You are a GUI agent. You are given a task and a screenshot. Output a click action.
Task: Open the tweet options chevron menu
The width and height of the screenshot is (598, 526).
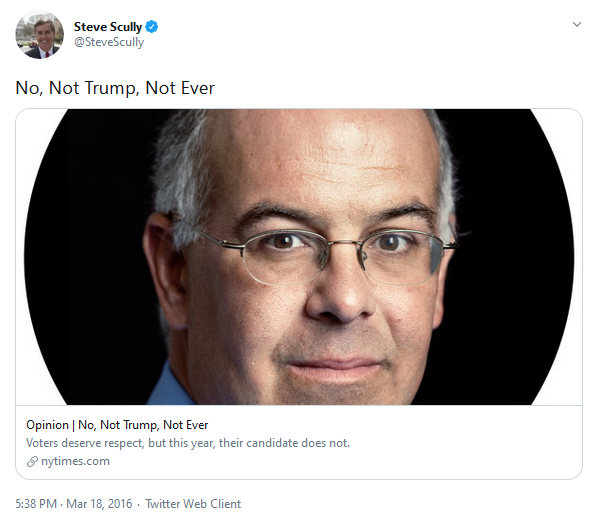[577, 24]
